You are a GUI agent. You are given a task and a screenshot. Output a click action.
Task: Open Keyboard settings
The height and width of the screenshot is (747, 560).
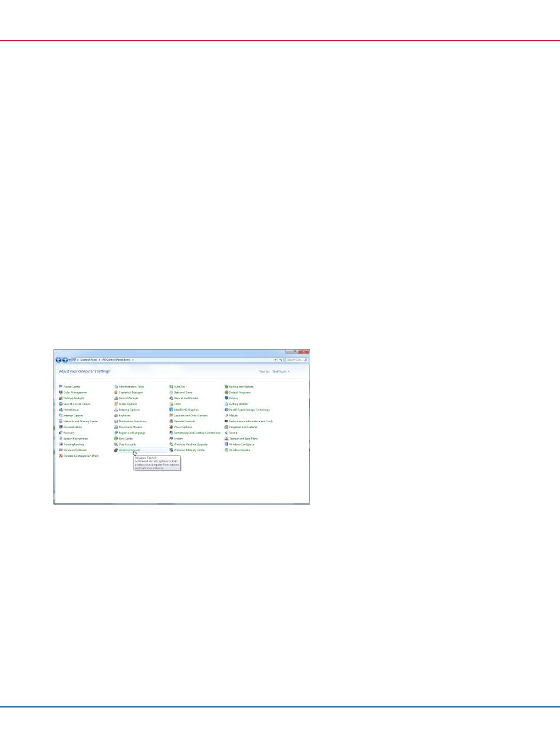pos(122,416)
